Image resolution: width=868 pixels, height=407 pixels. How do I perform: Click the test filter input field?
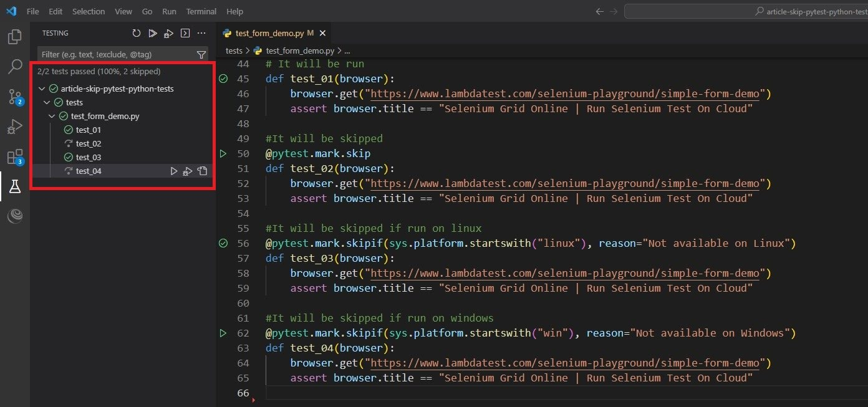click(115, 55)
